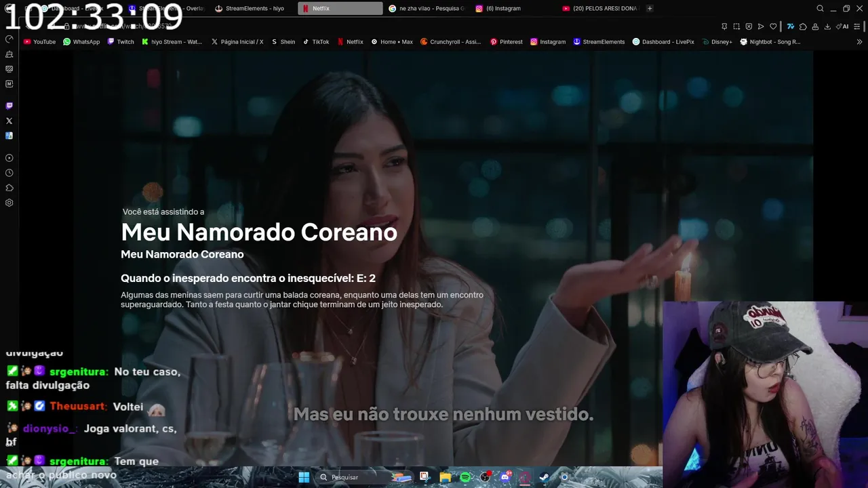Screen dimensions: 868x488
Task: Click the streamer webcam overlay
Action: [x=765, y=394]
